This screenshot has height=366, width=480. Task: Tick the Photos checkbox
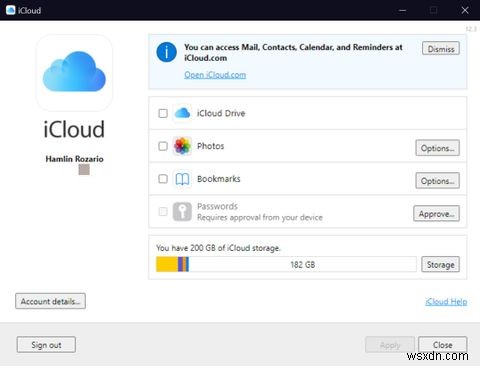point(163,146)
